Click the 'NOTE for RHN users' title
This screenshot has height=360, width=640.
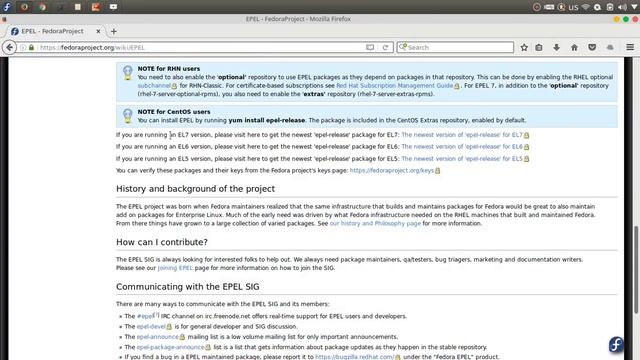coord(169,69)
